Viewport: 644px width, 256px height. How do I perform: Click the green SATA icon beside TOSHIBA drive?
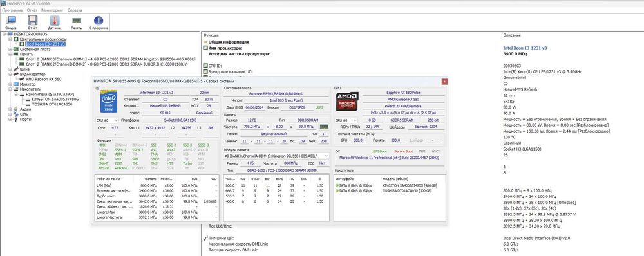[x=337, y=191]
